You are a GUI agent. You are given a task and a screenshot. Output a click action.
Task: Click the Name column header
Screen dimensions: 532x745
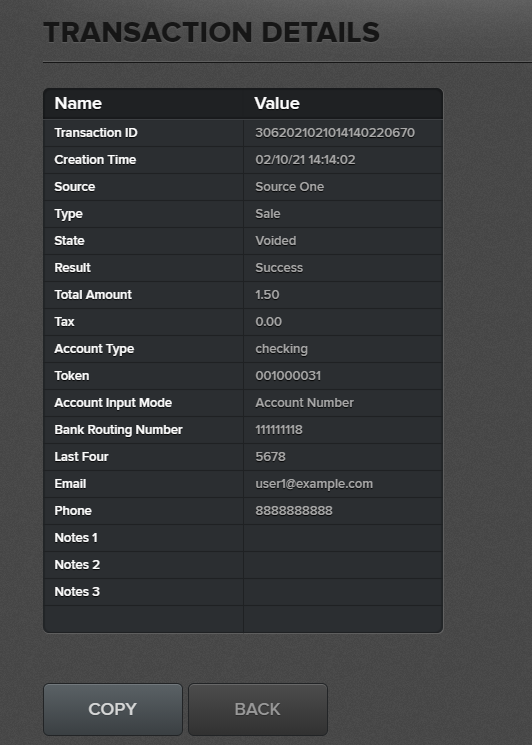point(78,104)
